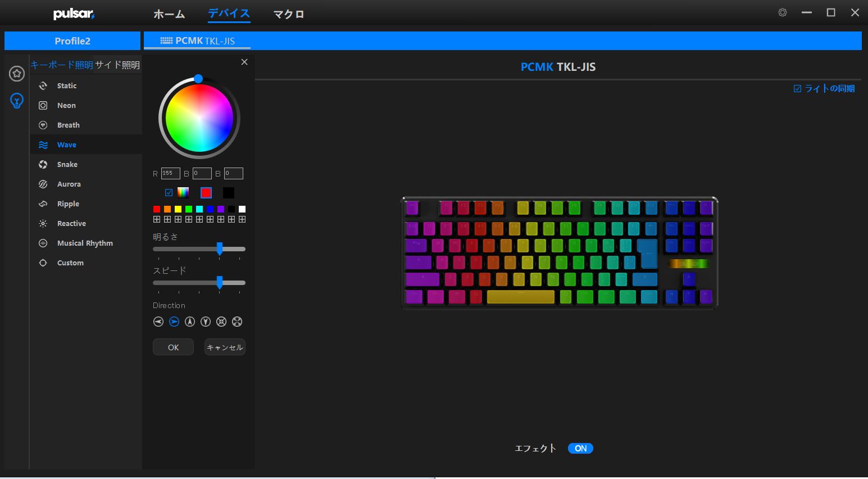The image size is (868, 479).
Task: Choose the Neon lighting effect
Action: pos(86,105)
